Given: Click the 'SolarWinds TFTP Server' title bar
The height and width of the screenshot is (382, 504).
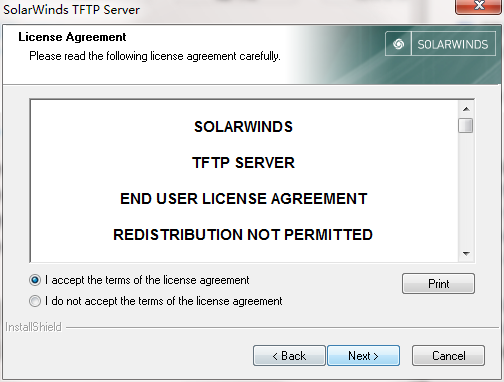Looking at the screenshot, I should coord(71,9).
